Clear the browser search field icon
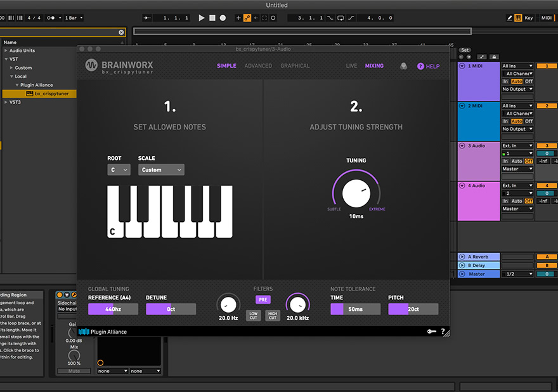The width and height of the screenshot is (558, 392). click(121, 32)
